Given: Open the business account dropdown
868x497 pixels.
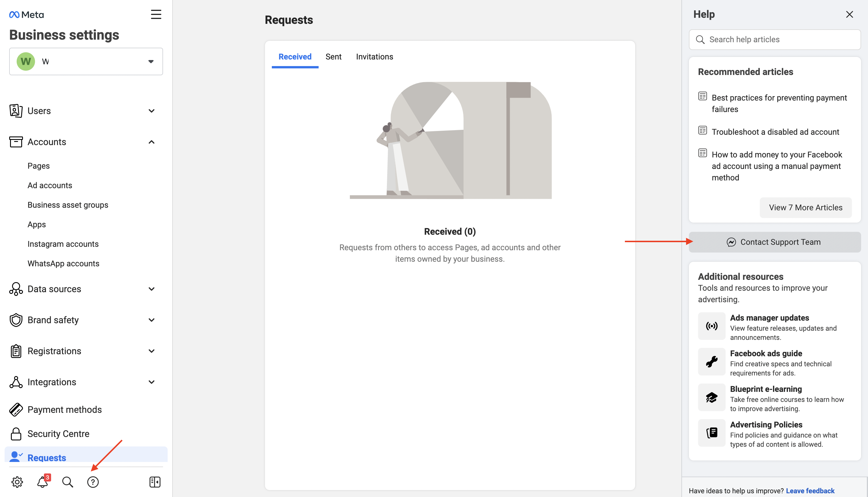Looking at the screenshot, I should 86,61.
